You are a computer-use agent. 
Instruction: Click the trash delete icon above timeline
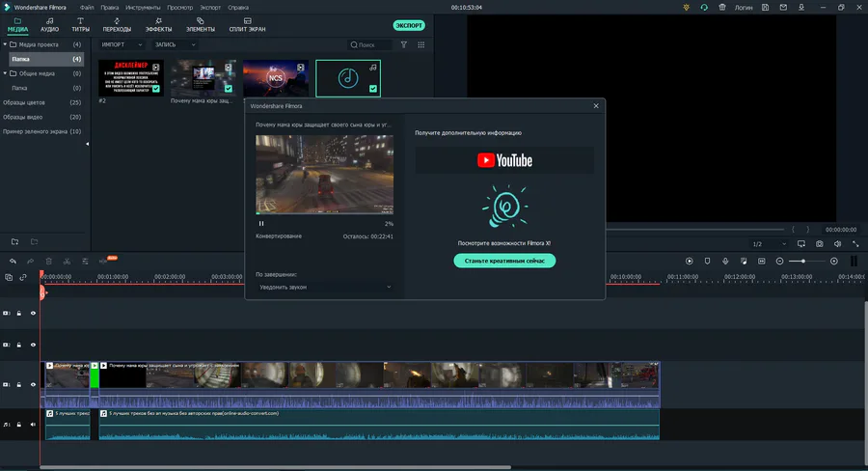point(47,261)
